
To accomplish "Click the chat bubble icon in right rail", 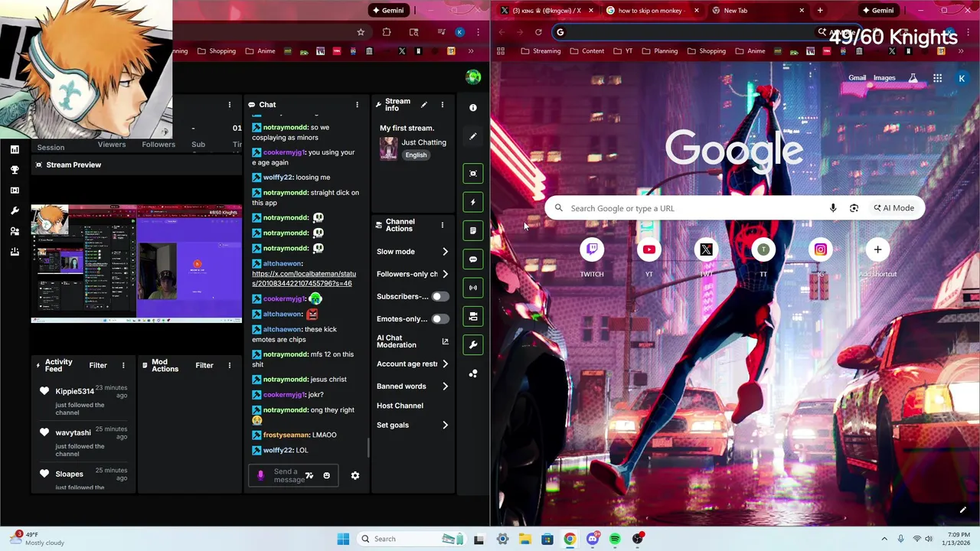I will tap(473, 259).
